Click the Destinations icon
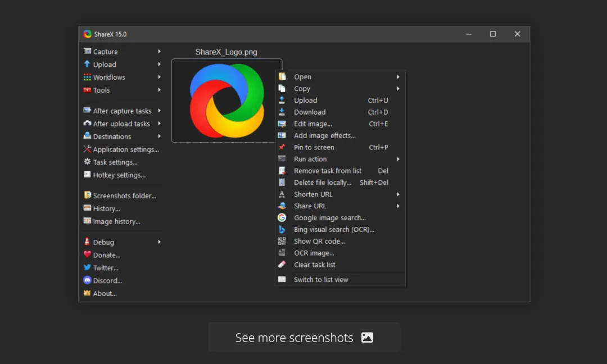This screenshot has height=364, width=607. [x=87, y=136]
